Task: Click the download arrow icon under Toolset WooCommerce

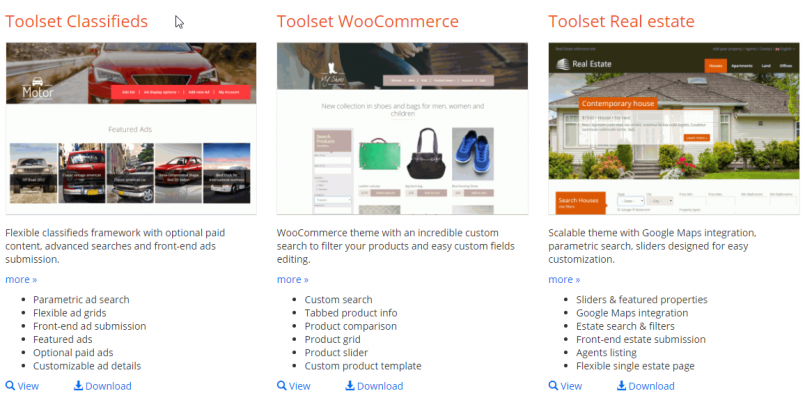Action: point(350,385)
